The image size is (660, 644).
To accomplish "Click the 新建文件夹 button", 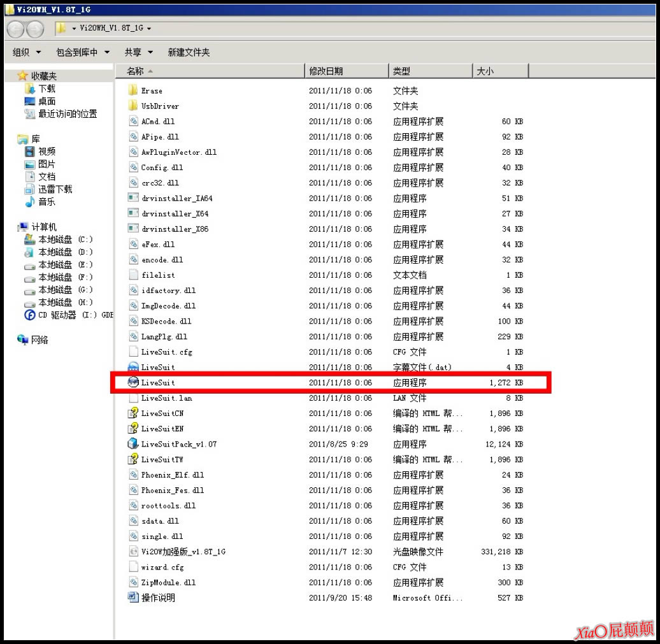I will 187,52.
